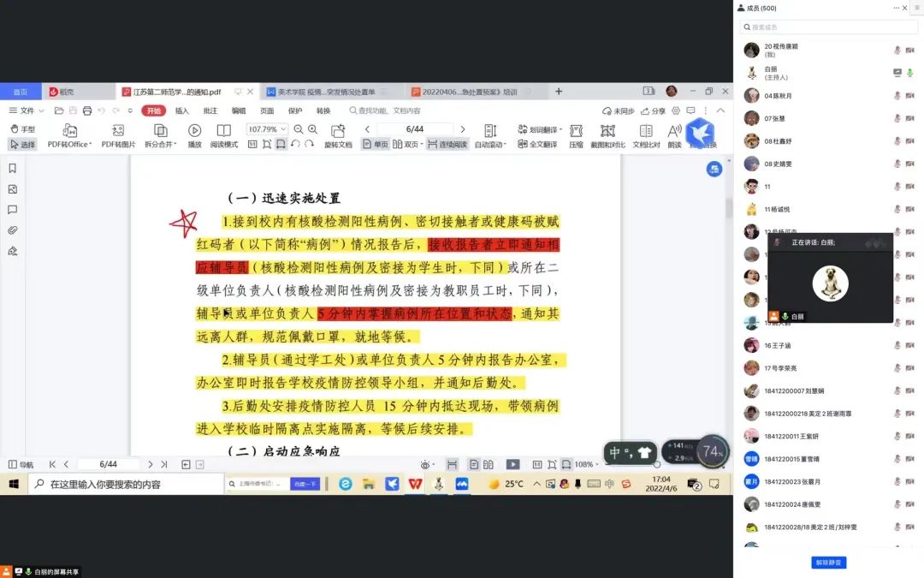Open the 批注 annotation ribbon tab
This screenshot has width=924, height=578.
210,110
